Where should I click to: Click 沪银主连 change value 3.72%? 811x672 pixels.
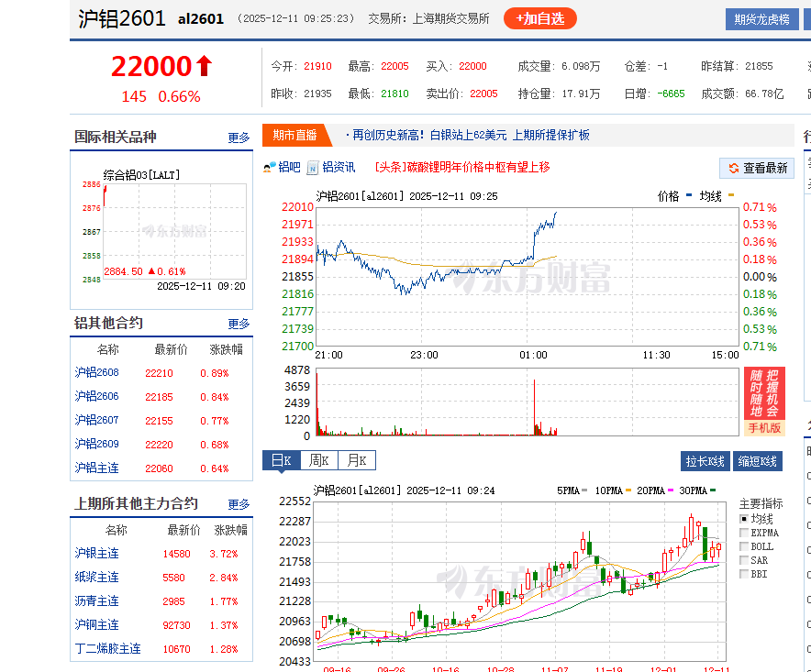point(224,554)
